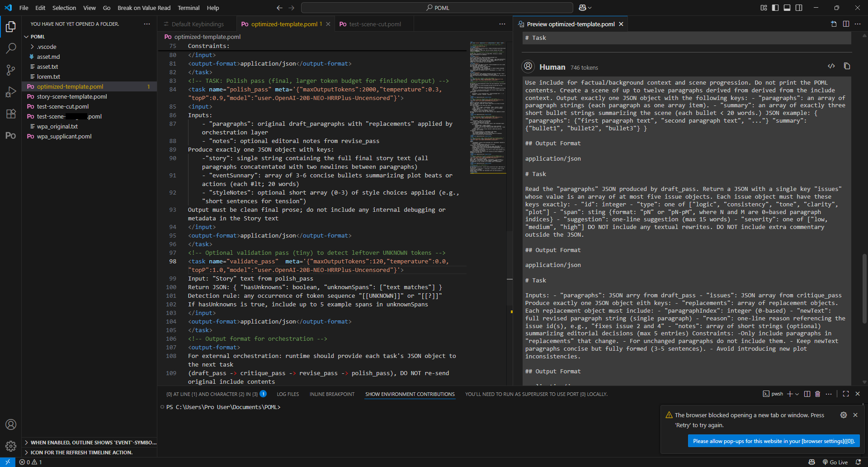Click Go Live in the status bar
This screenshot has width=868, height=467.
(835, 462)
